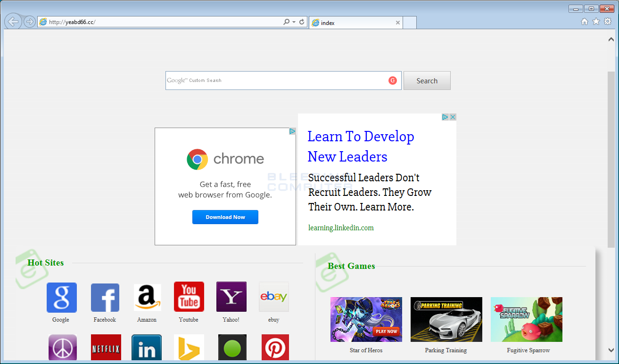The height and width of the screenshot is (364, 619).
Task: Click the scrollbar up arrow
Action: pyautogui.click(x=611, y=40)
